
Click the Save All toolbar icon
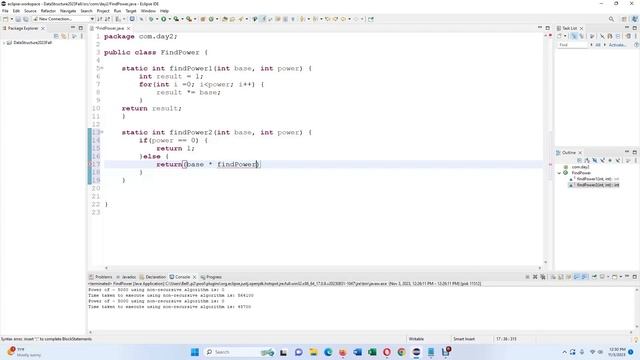[25, 19]
